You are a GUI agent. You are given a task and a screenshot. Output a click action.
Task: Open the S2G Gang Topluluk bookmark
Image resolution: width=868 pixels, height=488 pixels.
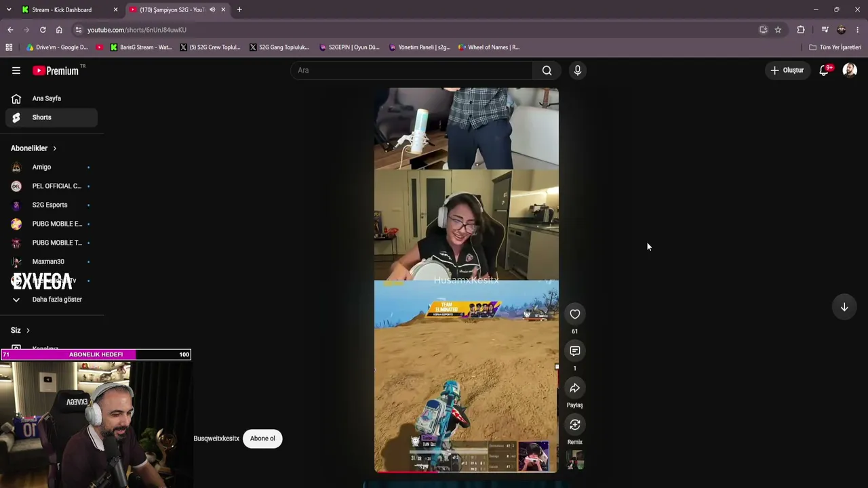279,47
